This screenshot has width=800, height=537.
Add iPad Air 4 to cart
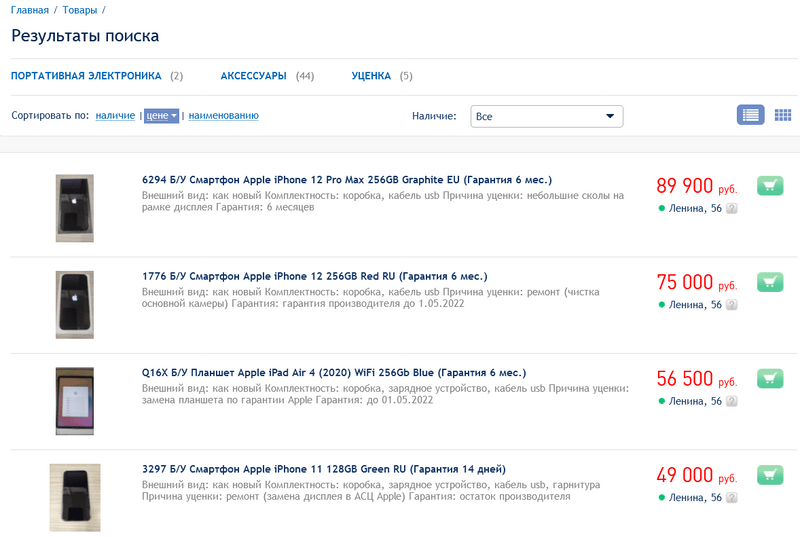(x=770, y=378)
